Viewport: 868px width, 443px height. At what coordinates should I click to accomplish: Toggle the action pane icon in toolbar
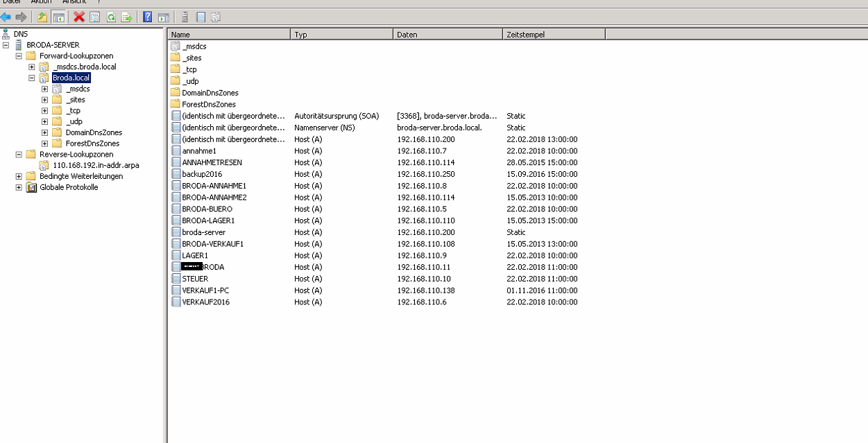pos(163,17)
